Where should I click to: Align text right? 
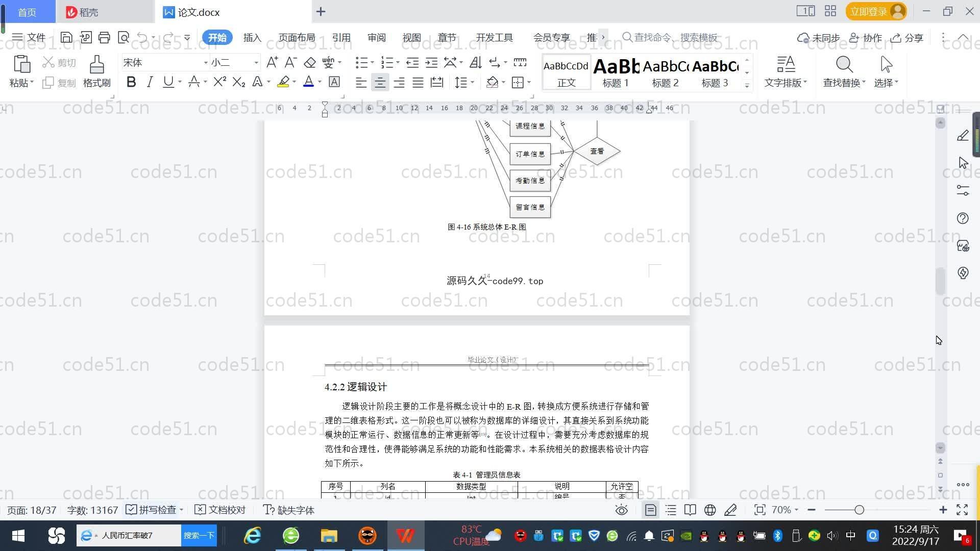(x=399, y=83)
